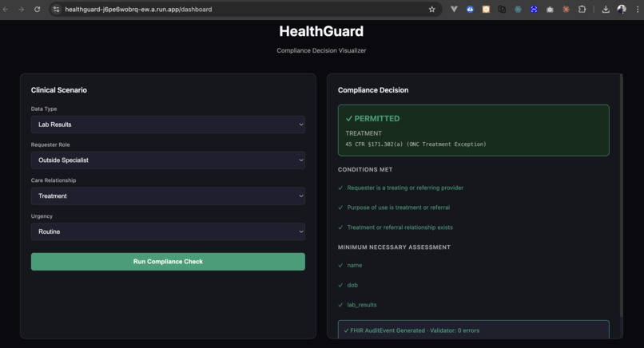The height and width of the screenshot is (348, 644).
Task: Click the PERMITTED status label
Action: tap(372, 119)
